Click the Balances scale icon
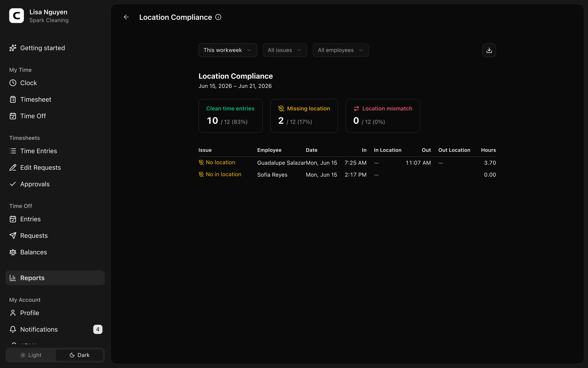The height and width of the screenshot is (368, 588). [x=13, y=252]
